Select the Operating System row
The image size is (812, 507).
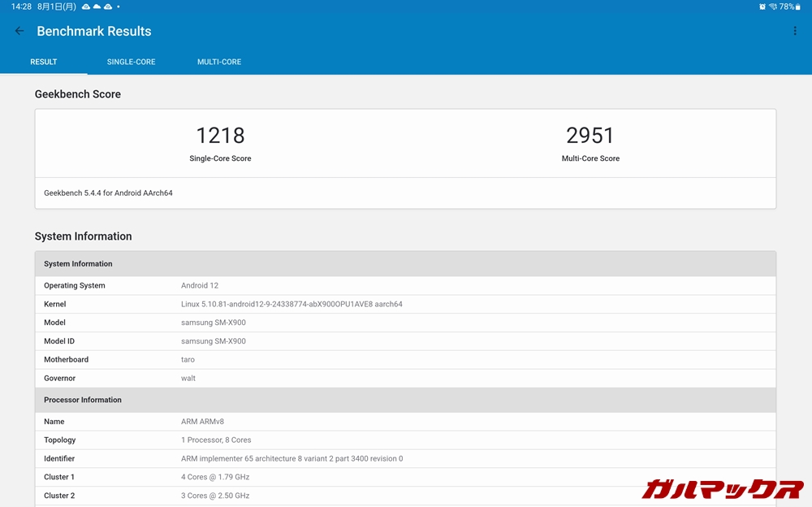coord(404,286)
